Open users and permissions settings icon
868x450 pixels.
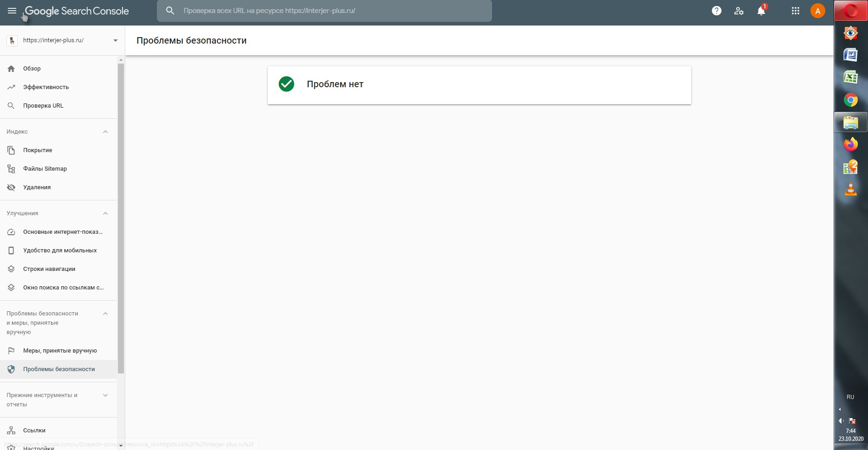pos(739,11)
